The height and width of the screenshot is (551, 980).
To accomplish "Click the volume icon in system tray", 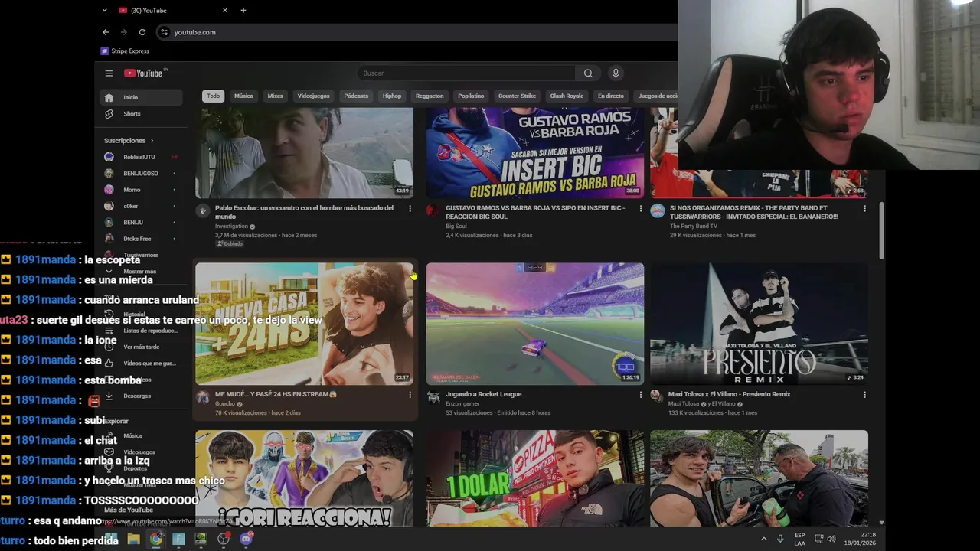I will click(831, 539).
